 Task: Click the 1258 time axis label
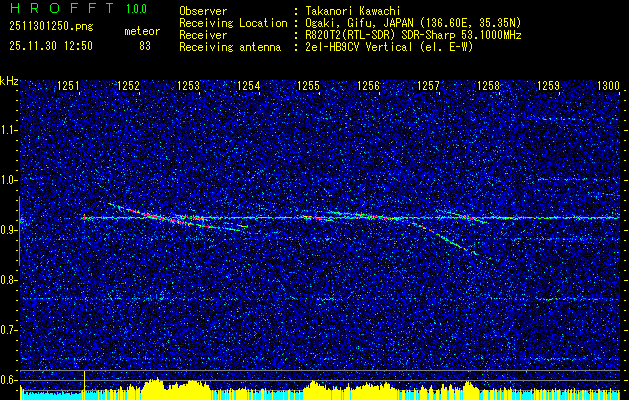pos(489,86)
